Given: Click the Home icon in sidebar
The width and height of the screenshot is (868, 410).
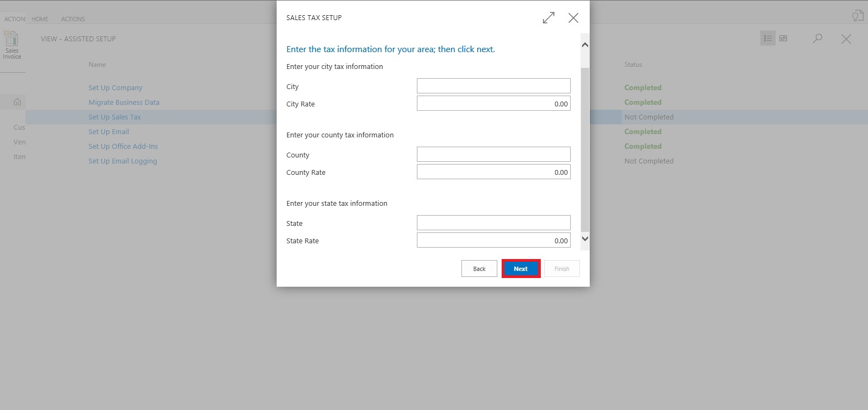Looking at the screenshot, I should (17, 102).
